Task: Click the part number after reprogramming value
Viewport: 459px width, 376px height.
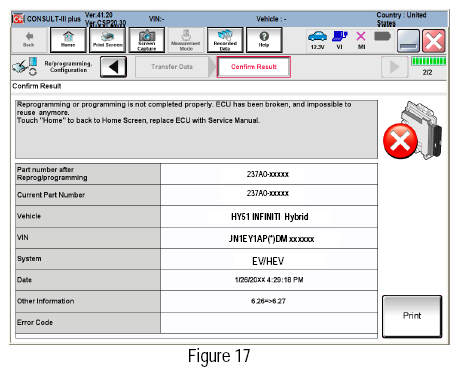Action: click(x=269, y=174)
